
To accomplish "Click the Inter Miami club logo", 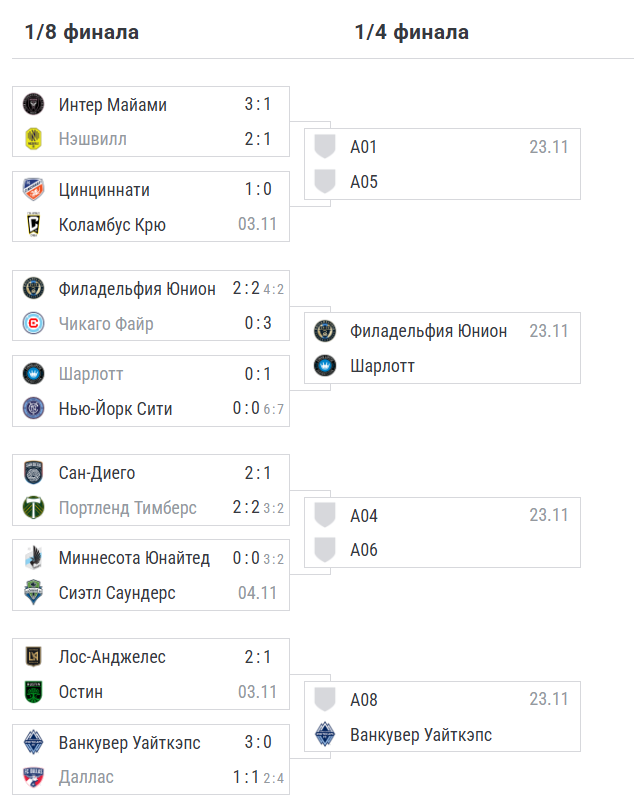I will point(33,105).
